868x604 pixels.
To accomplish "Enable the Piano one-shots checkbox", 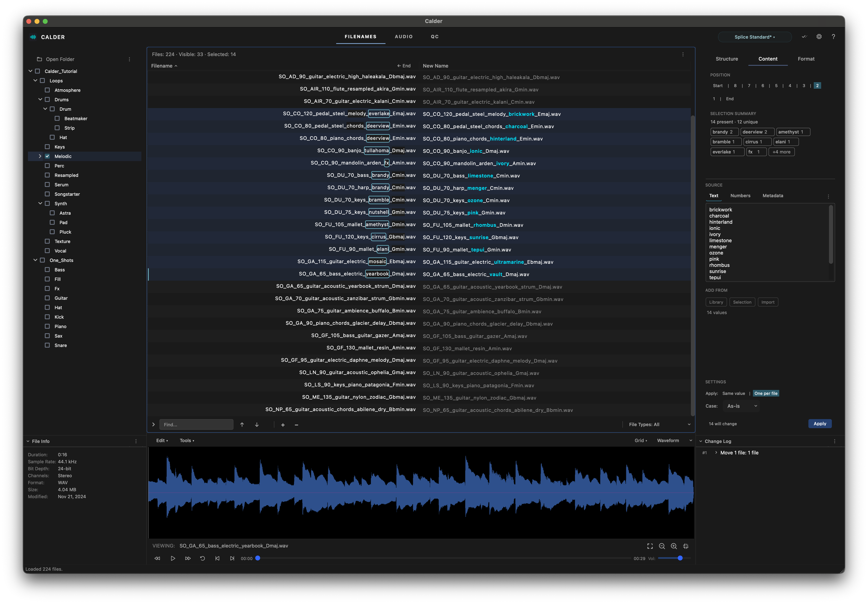I will coord(47,326).
